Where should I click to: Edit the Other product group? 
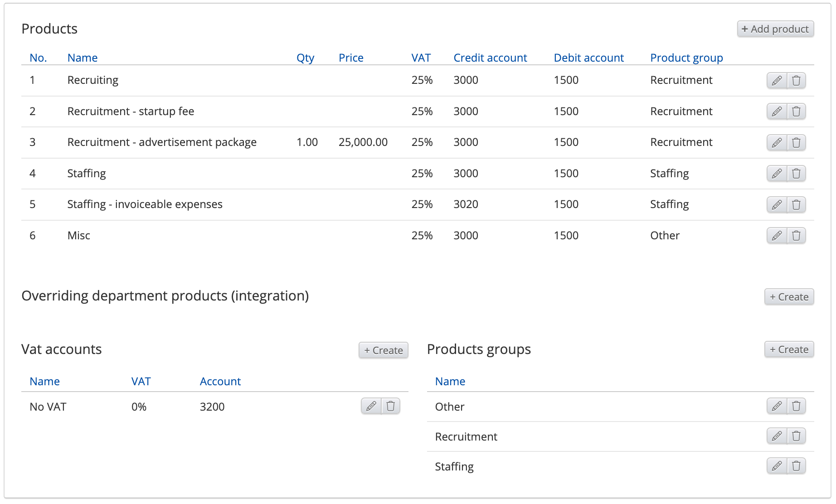pyautogui.click(x=777, y=406)
